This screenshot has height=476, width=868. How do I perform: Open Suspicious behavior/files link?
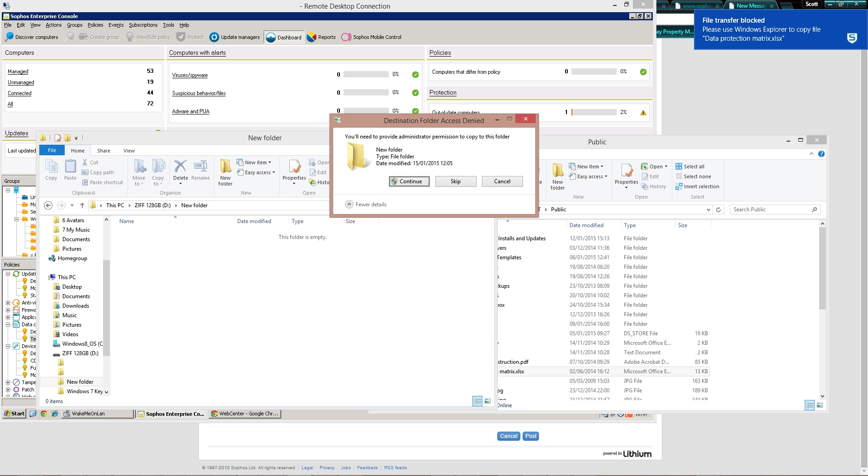point(199,93)
